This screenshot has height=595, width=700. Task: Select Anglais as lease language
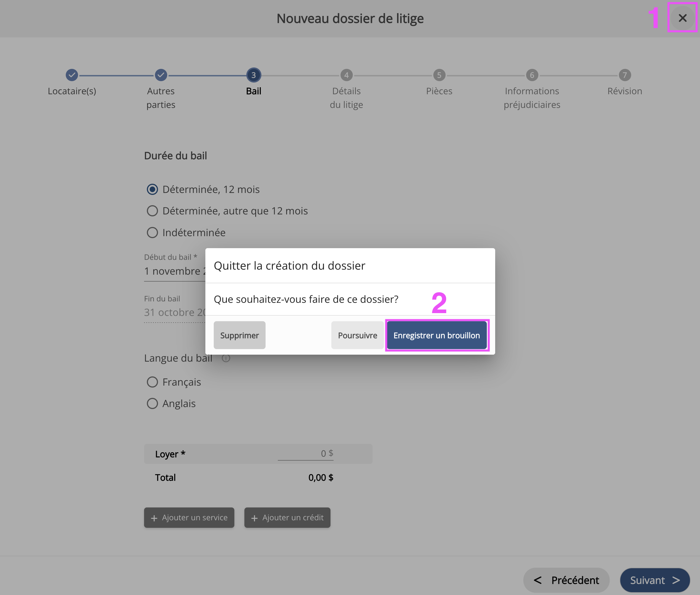pyautogui.click(x=152, y=403)
